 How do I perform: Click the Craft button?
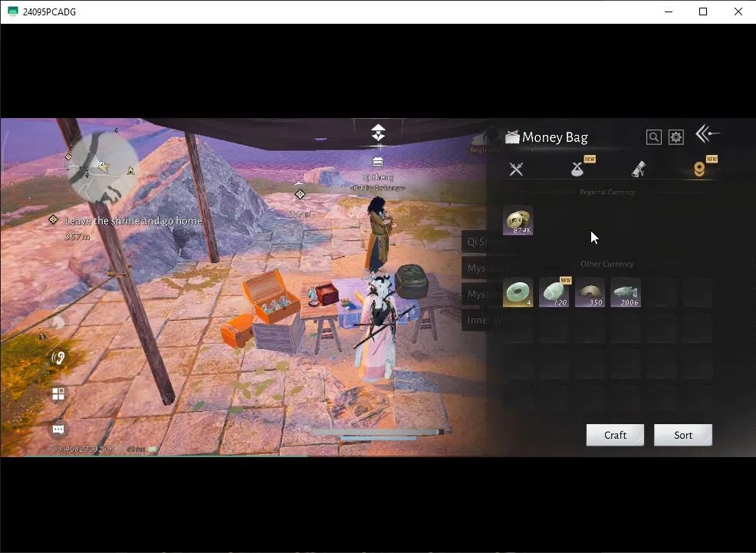(x=615, y=435)
